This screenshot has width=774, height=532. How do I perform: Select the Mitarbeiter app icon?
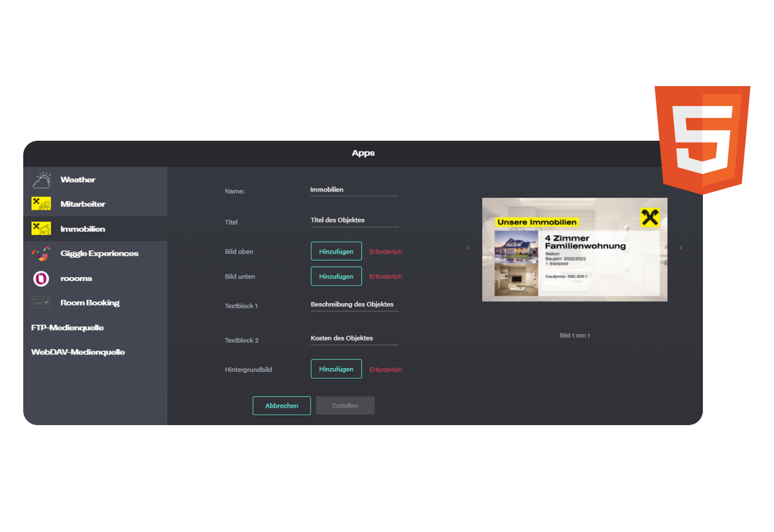(41, 204)
